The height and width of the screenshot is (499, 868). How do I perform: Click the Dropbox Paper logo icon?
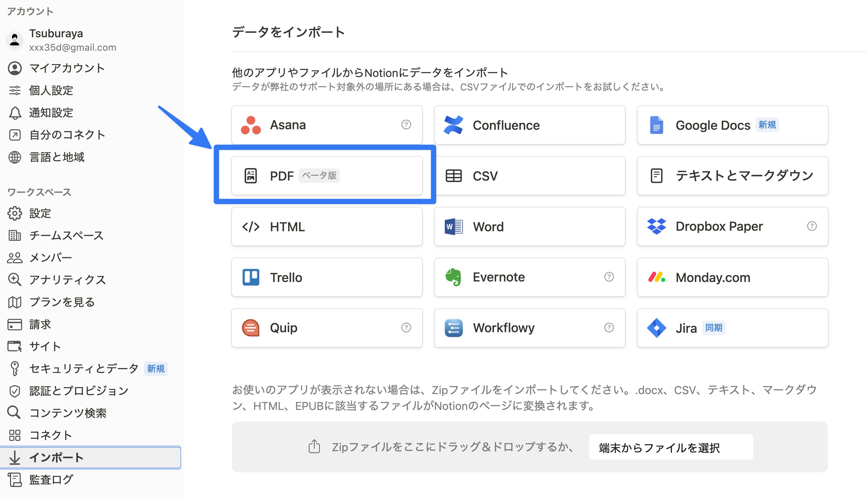pos(656,226)
